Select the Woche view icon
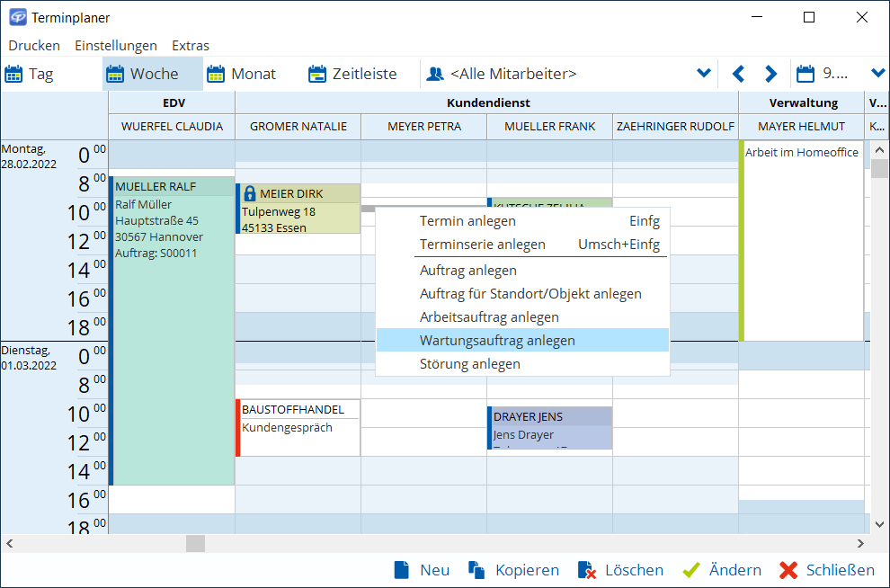890x588 pixels. (115, 74)
